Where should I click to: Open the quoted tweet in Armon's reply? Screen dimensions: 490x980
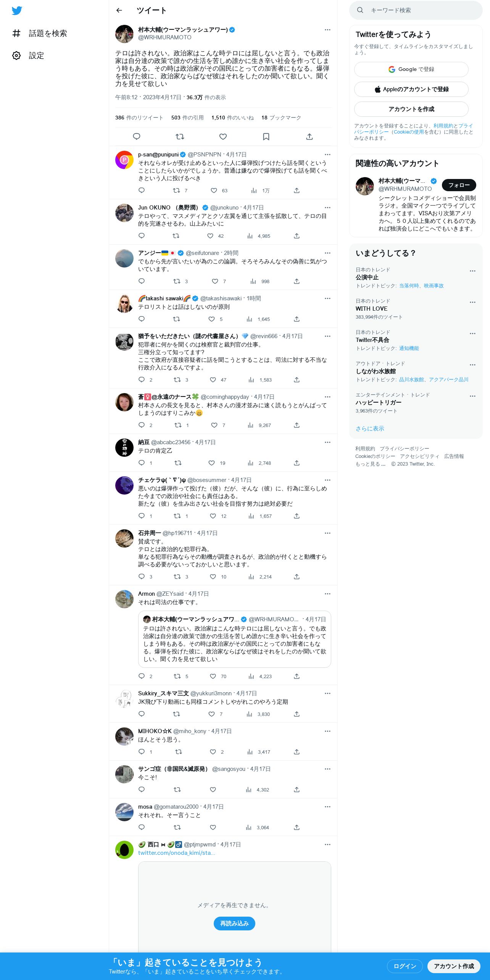coord(235,639)
